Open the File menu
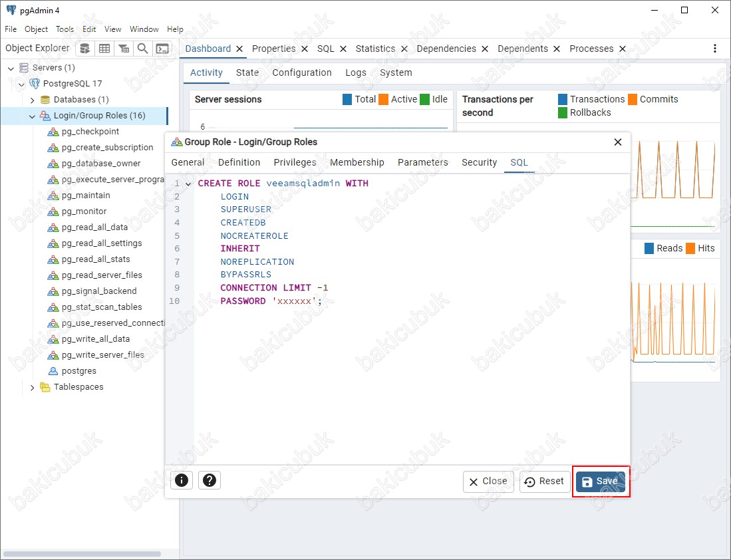 11,29
